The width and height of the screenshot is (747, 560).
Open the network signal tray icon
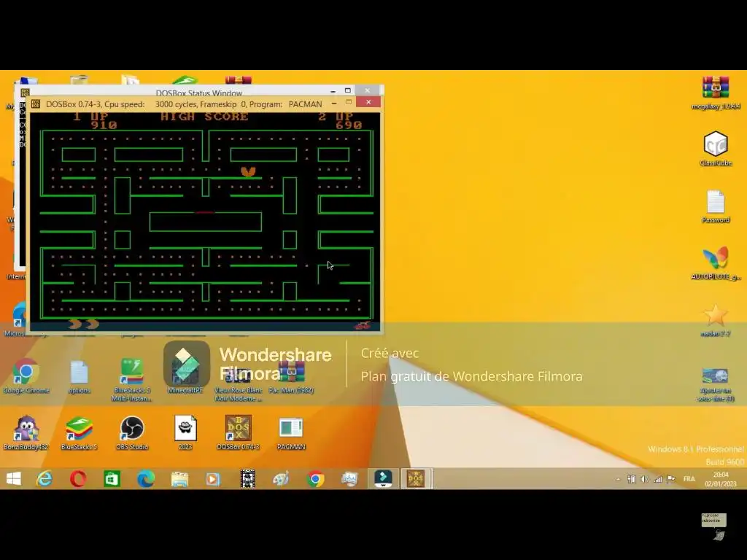point(658,479)
